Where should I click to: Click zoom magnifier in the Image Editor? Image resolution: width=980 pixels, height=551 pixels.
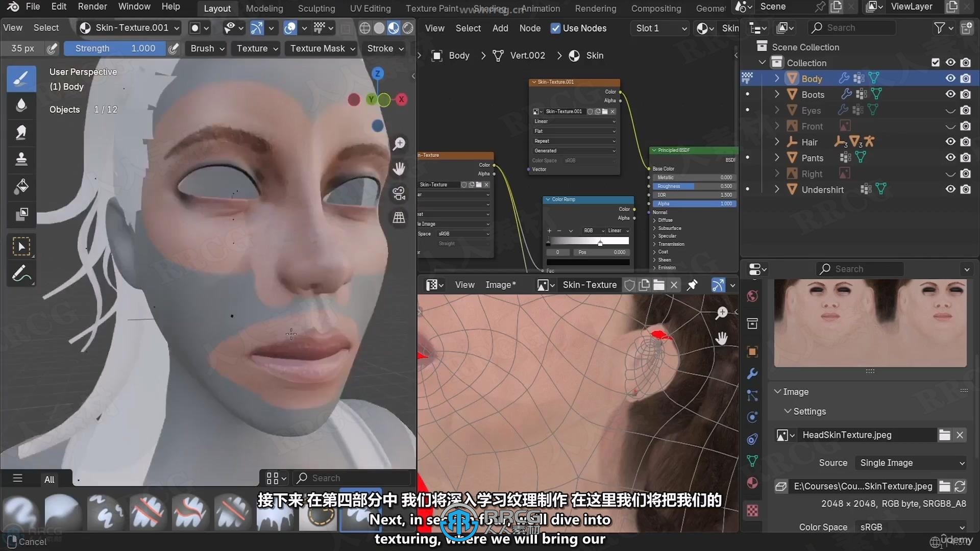click(721, 313)
